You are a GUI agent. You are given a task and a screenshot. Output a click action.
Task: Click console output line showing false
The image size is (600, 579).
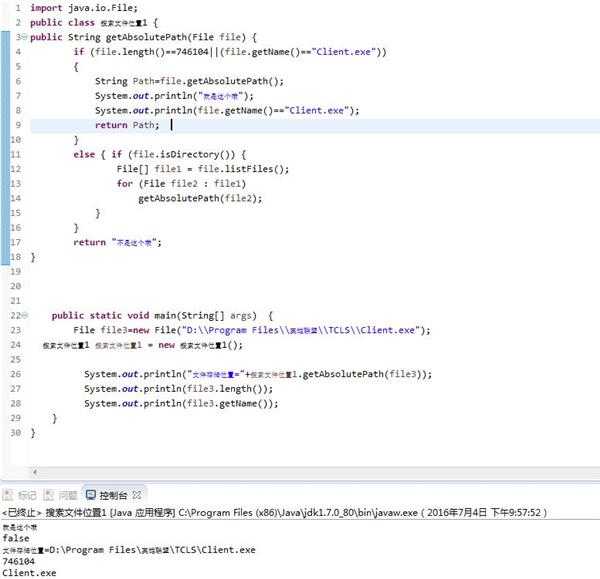coord(15,538)
